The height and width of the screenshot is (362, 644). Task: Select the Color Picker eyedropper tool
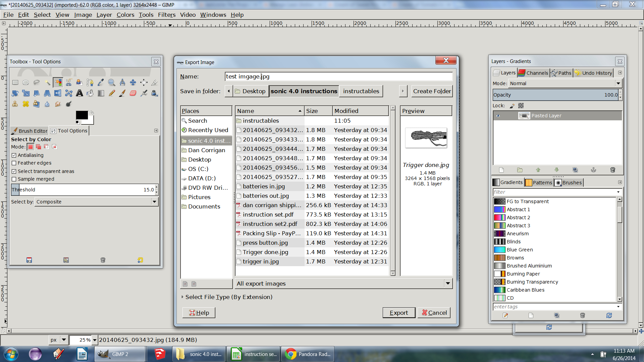[x=101, y=82]
